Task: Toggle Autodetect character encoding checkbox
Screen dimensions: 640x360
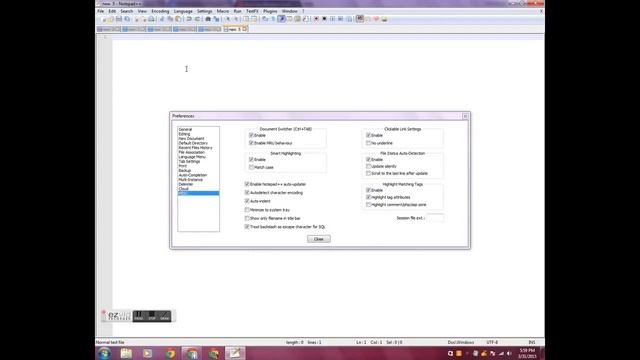Action: (247, 192)
